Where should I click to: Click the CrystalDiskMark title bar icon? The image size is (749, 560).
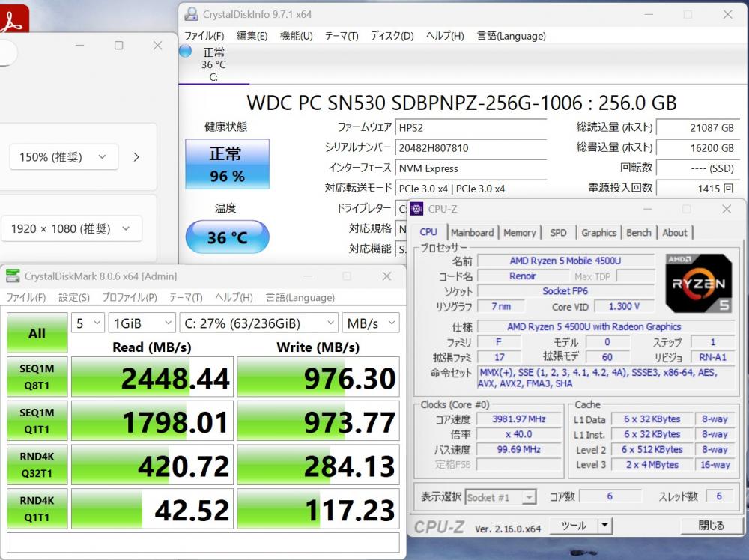pyautogui.click(x=13, y=276)
